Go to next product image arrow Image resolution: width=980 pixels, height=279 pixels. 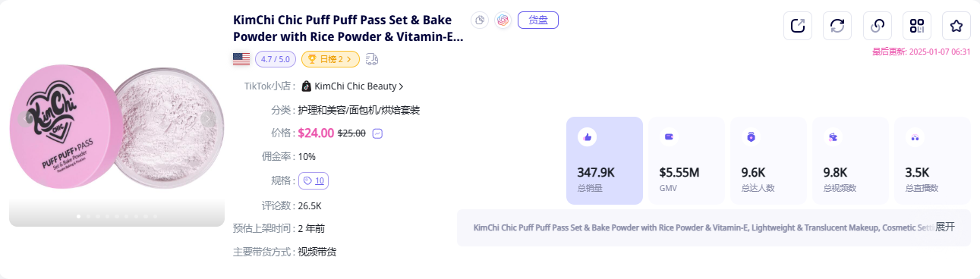208,119
